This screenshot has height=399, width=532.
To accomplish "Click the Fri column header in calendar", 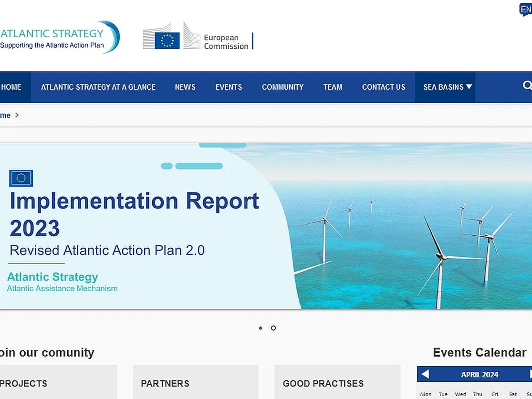I will tap(495, 394).
